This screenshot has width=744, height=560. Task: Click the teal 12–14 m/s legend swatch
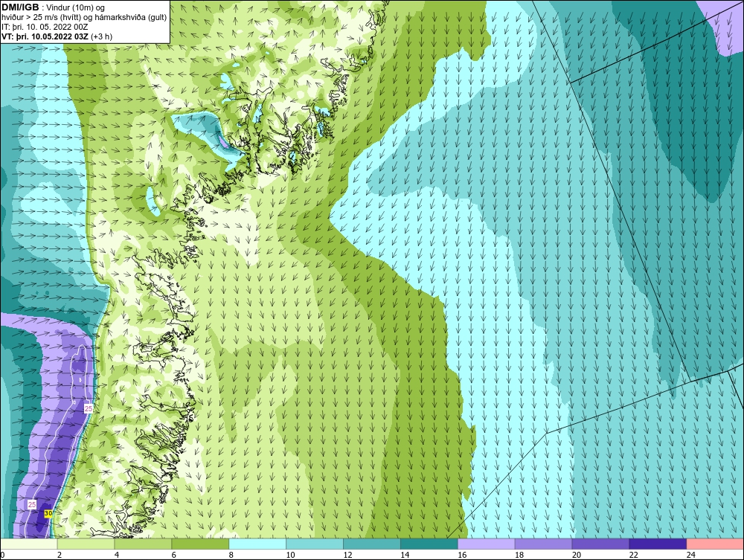click(371, 544)
